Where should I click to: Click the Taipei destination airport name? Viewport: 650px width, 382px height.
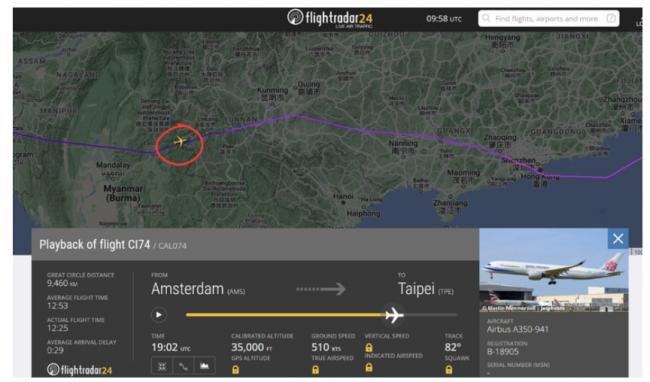coord(416,289)
